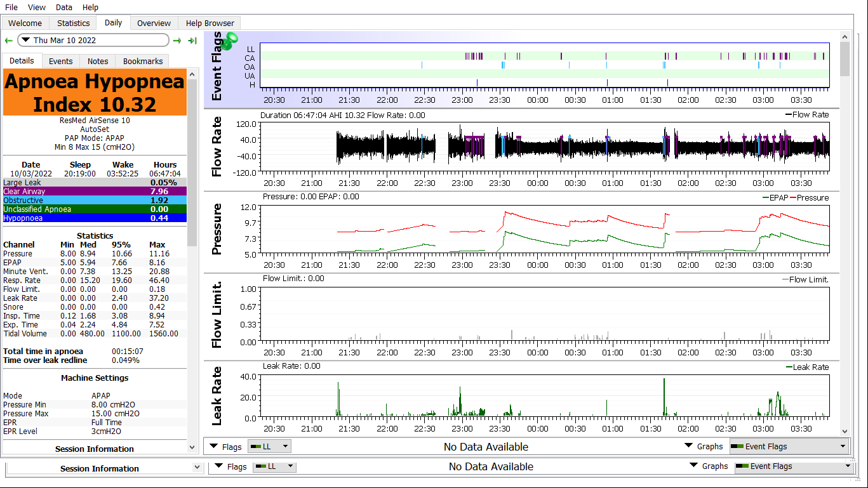
Task: Click the graphs area vertical scrollbar
Action: 845,234
